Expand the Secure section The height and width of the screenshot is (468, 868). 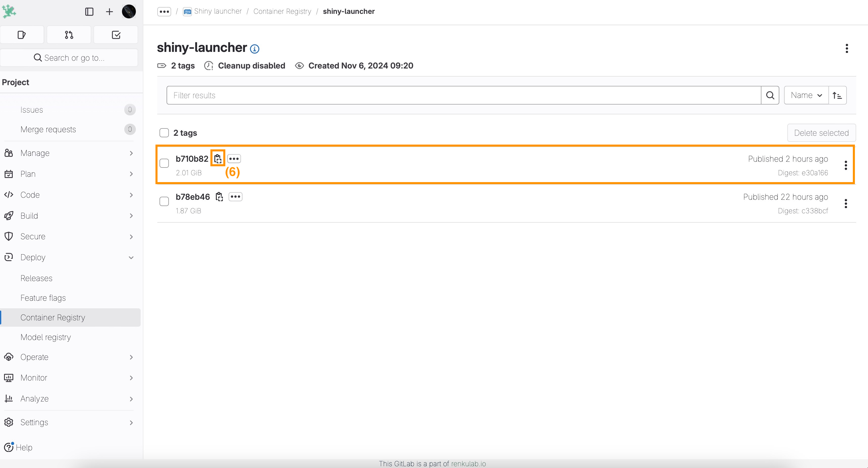(70, 237)
